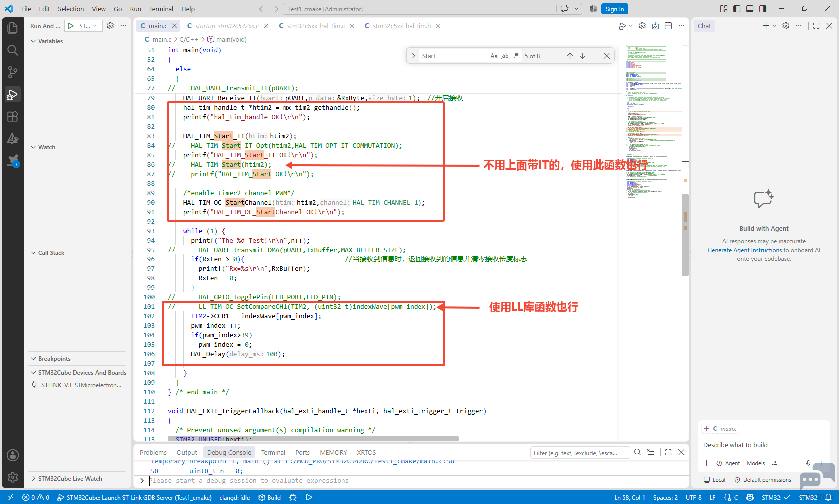Open the Terminal menu
This screenshot has width=839, height=504.
[161, 9]
